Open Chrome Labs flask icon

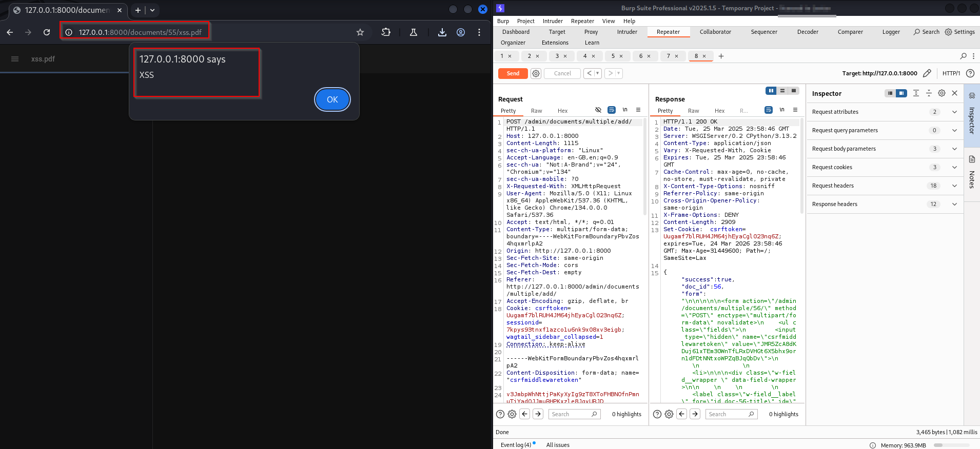point(414,32)
